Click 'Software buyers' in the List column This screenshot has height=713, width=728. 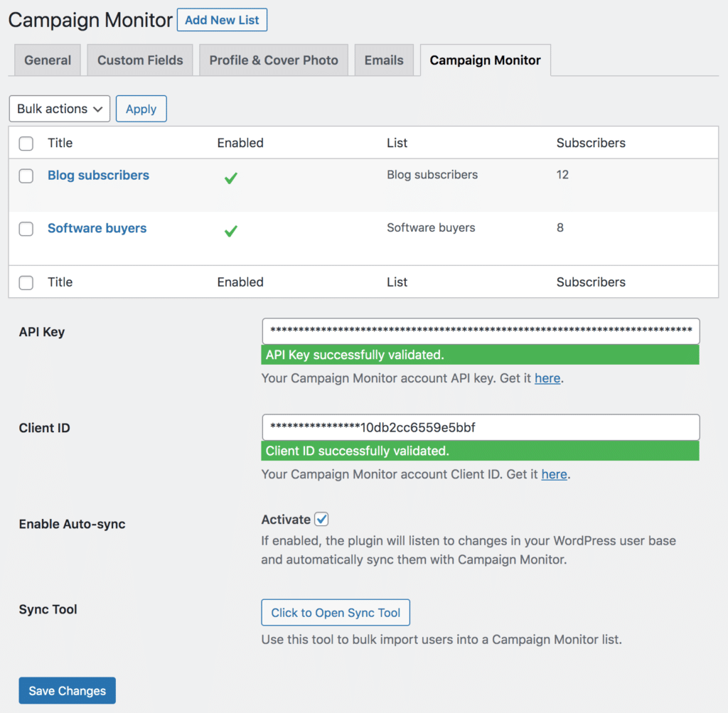click(431, 227)
